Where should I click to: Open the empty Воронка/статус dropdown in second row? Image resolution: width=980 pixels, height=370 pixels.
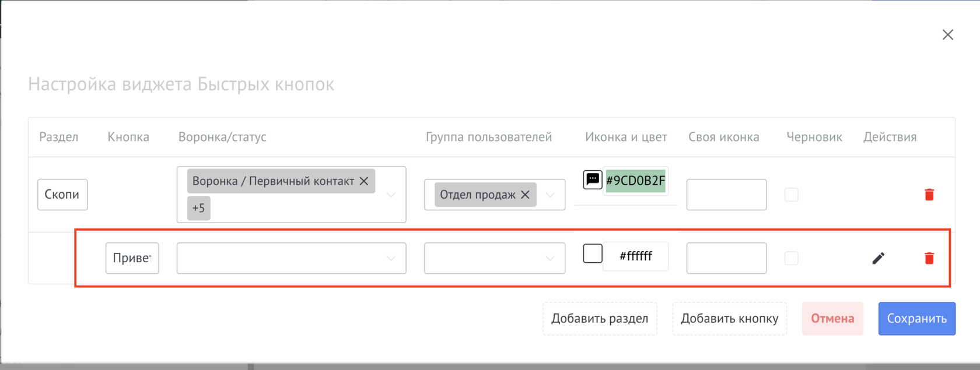[391, 258]
